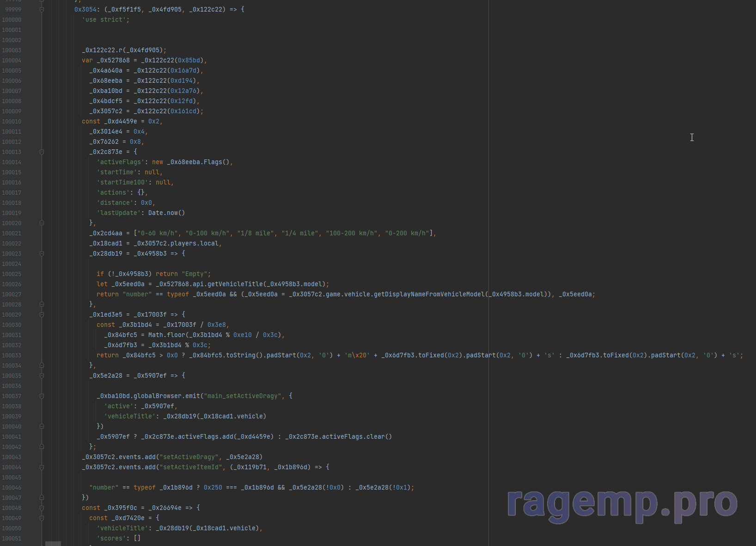Click the fold end marker at line 100020
Image resolution: width=756 pixels, height=546 pixels.
42,223
